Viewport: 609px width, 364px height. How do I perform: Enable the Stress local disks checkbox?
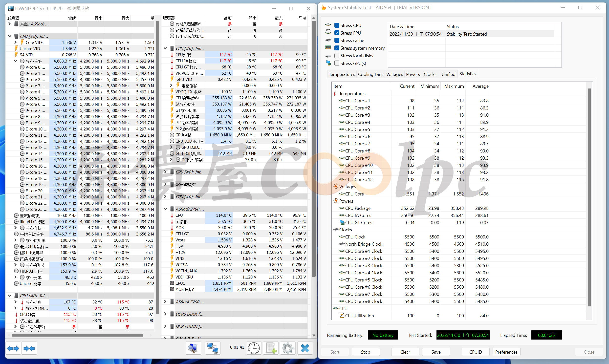(x=337, y=56)
